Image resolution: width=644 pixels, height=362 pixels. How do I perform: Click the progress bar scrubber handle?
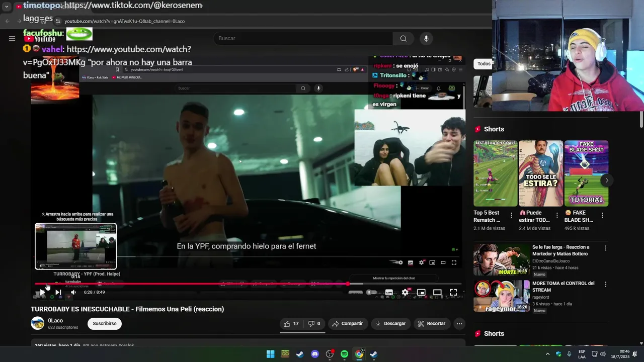tap(348, 284)
